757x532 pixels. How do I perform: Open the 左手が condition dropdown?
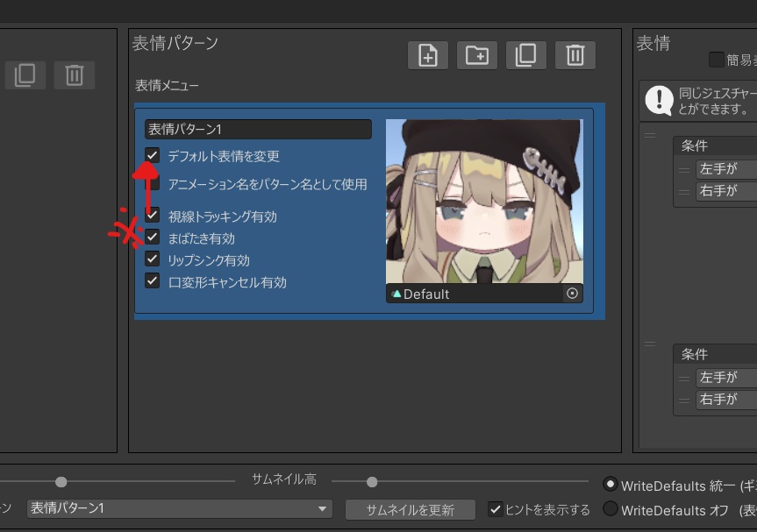(x=725, y=169)
